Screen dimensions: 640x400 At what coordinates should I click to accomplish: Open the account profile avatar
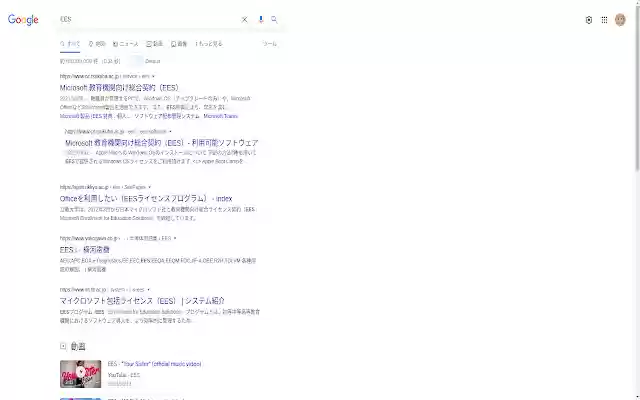click(x=620, y=20)
